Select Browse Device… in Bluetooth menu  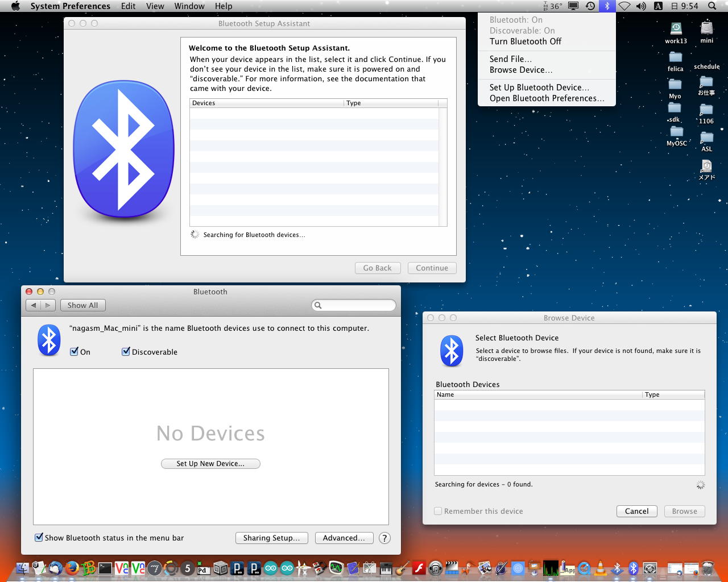click(547, 70)
